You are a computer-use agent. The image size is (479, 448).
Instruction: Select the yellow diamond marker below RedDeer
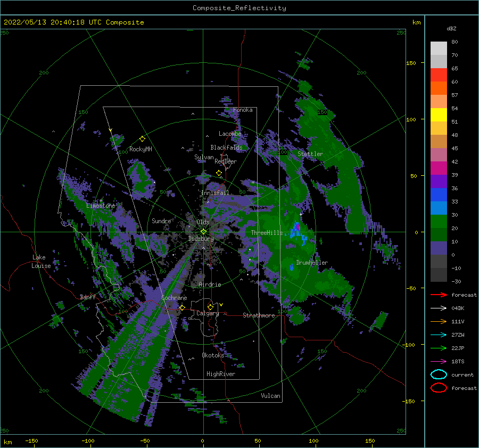(x=219, y=173)
